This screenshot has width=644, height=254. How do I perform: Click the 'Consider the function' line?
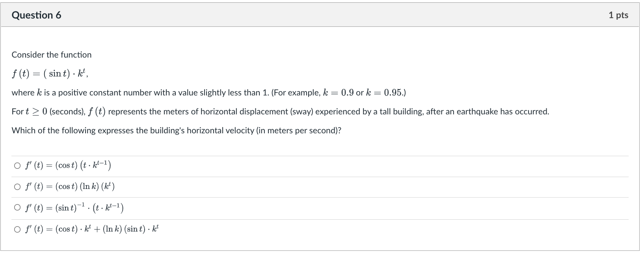(51, 54)
